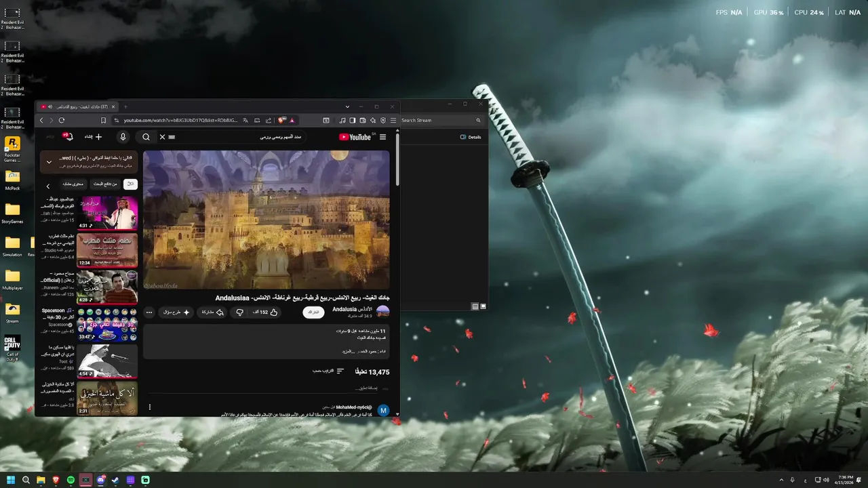Viewport: 868px width, 488px height.
Task: Open suggested video with 12:34 duration
Action: (x=107, y=250)
